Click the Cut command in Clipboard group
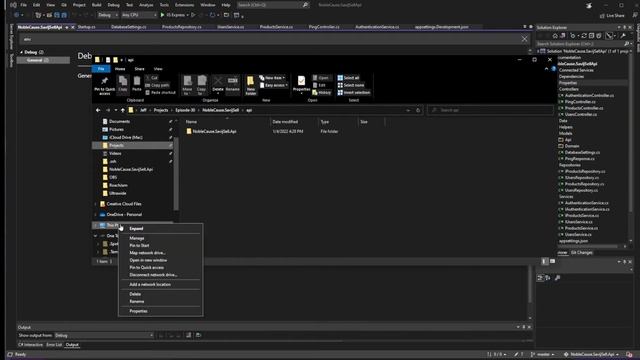 coord(152,78)
